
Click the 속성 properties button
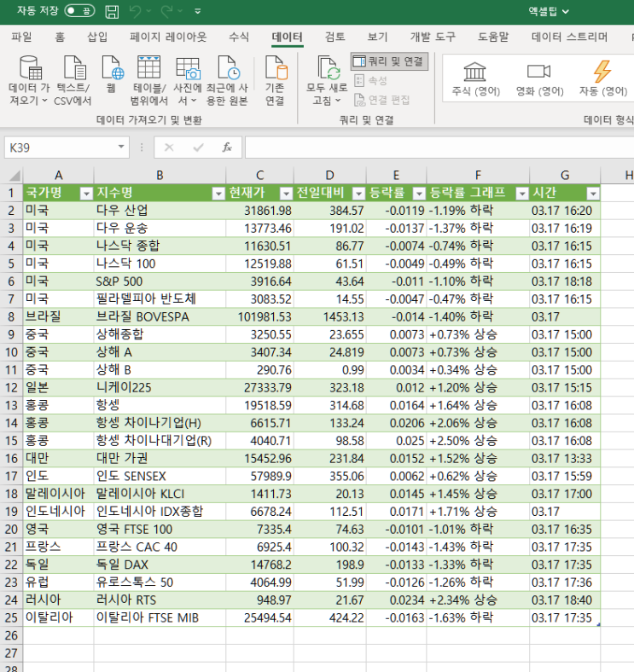(x=371, y=80)
